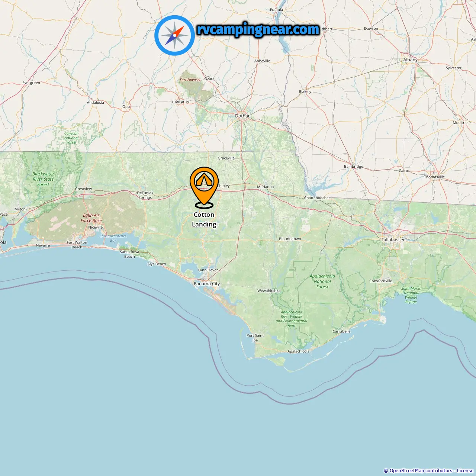The height and width of the screenshot is (476, 476).
Task: Click the Fort Walton Beach label
Action: pos(77,244)
